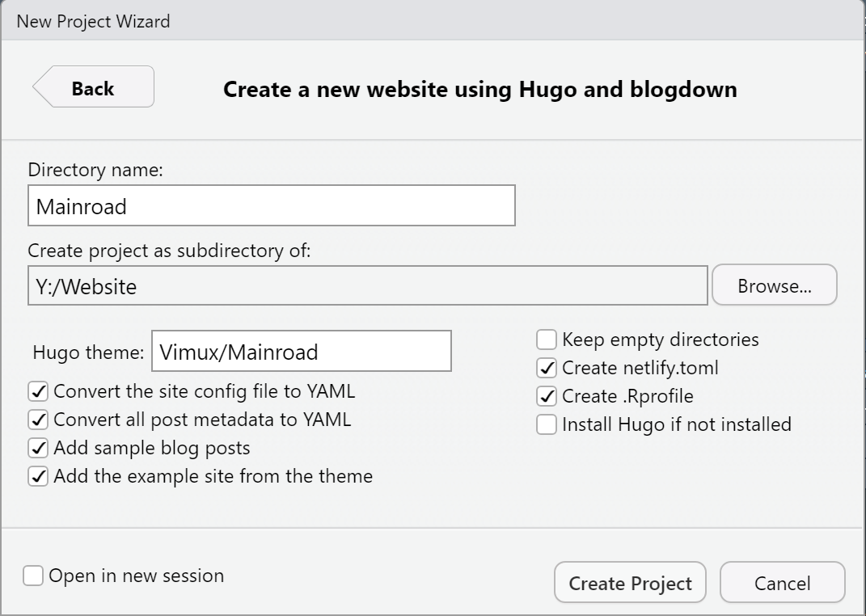Go back to the previous wizard page
The image size is (866, 616).
(93, 86)
